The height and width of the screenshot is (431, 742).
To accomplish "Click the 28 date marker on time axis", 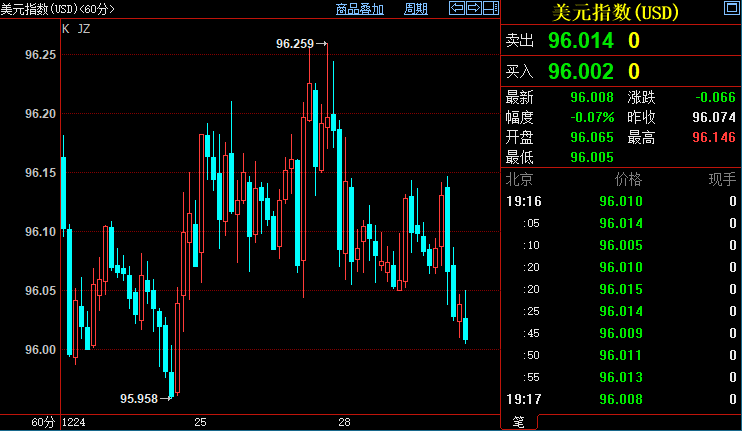I will pos(343,423).
